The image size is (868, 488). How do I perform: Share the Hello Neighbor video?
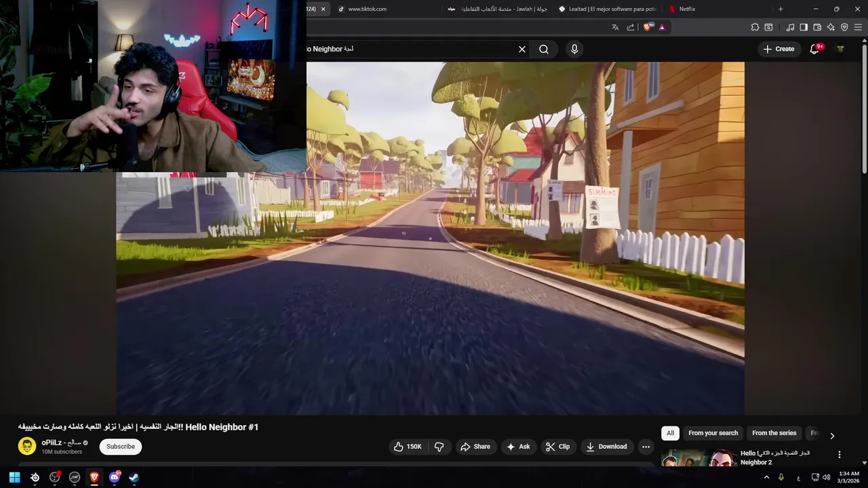point(475,446)
